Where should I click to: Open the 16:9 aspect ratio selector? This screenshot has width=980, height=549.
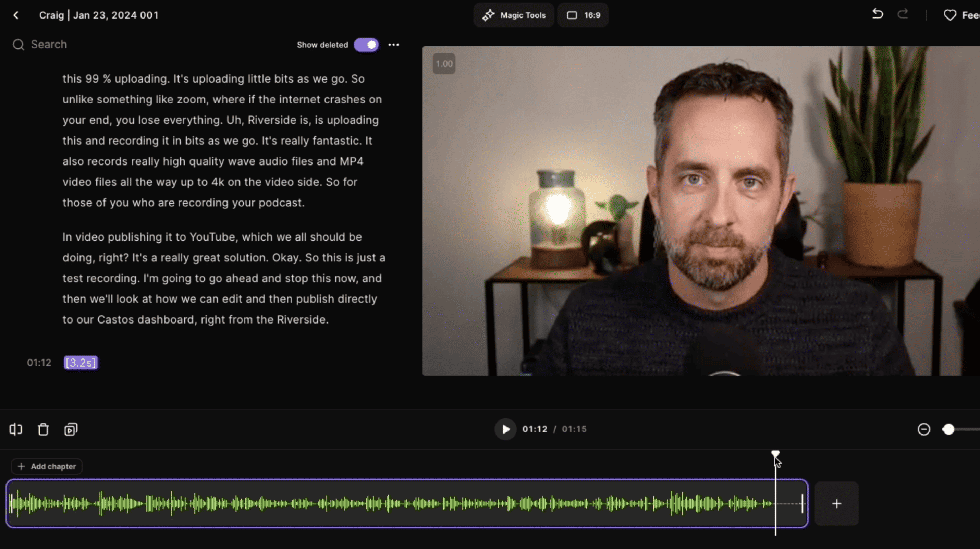click(x=583, y=15)
